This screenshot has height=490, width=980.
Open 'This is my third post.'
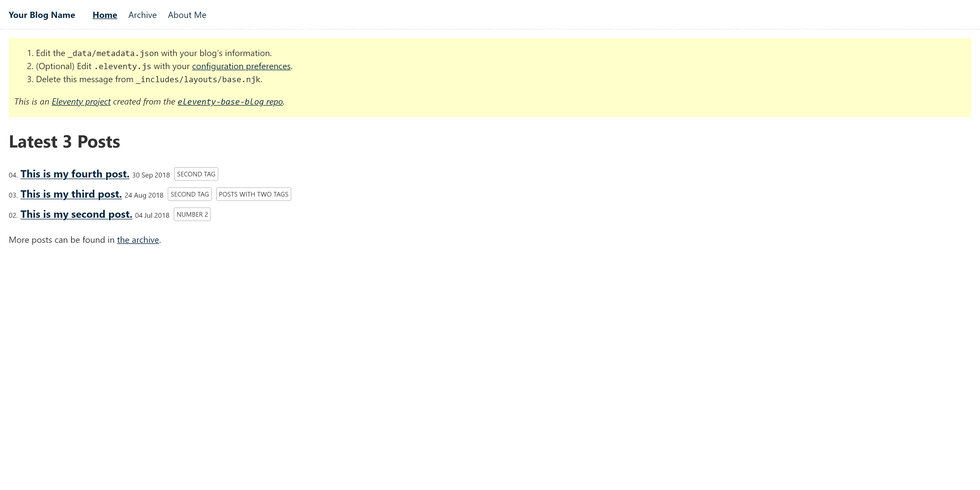click(71, 194)
